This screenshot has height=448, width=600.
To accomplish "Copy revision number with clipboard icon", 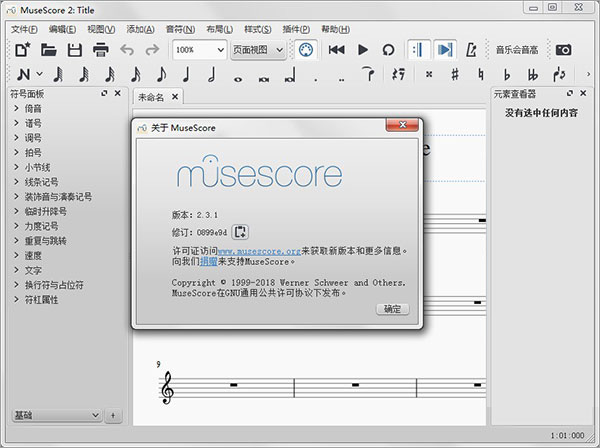I will click(x=241, y=232).
